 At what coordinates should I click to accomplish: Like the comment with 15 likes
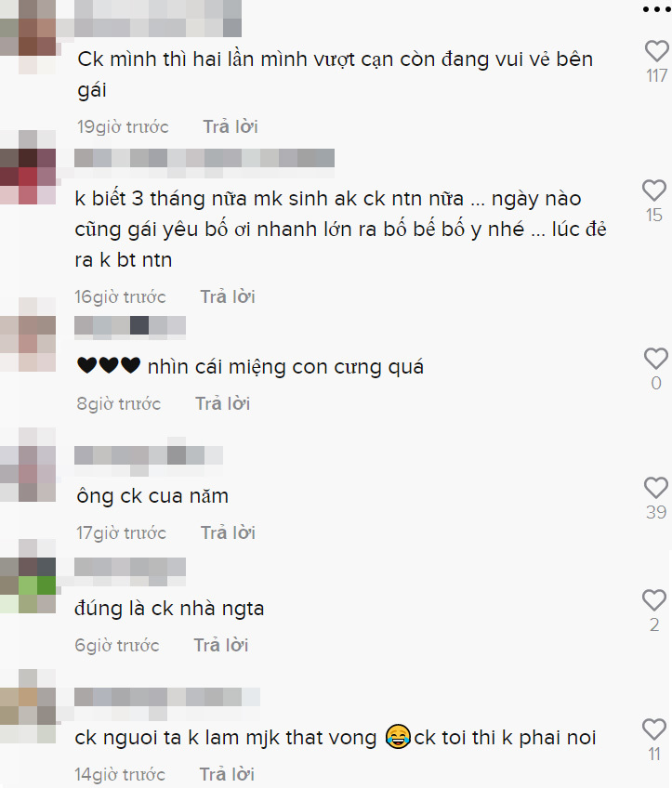pos(654,190)
